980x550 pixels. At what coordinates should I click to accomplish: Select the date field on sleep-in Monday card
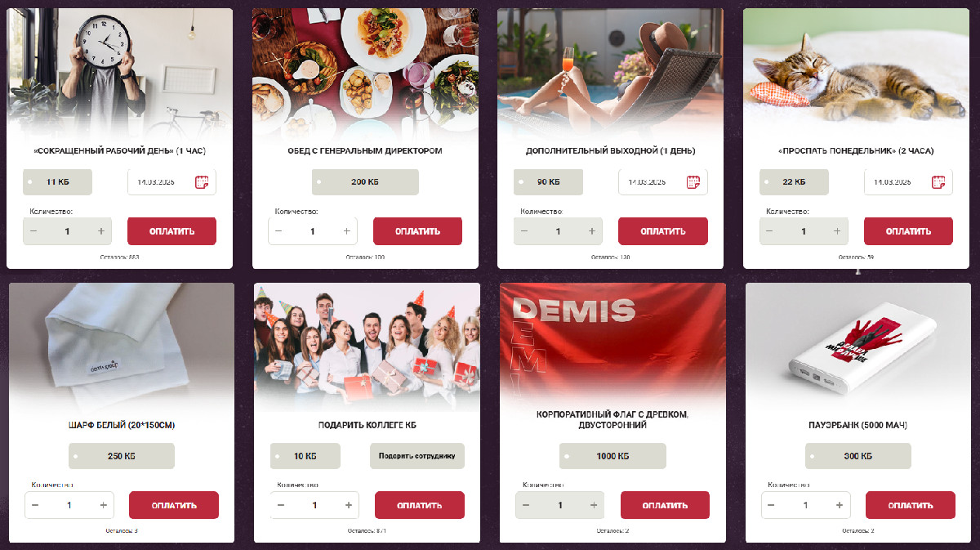(908, 182)
